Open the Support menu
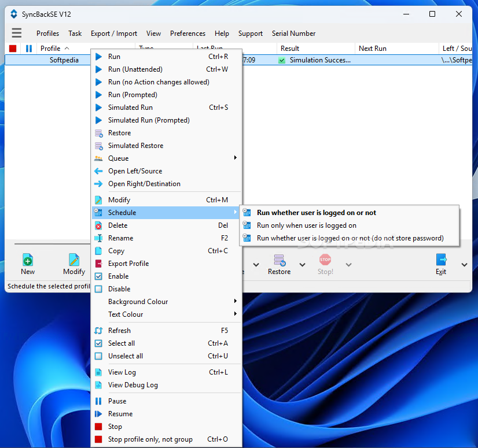This screenshot has height=448, width=478. coord(250,33)
